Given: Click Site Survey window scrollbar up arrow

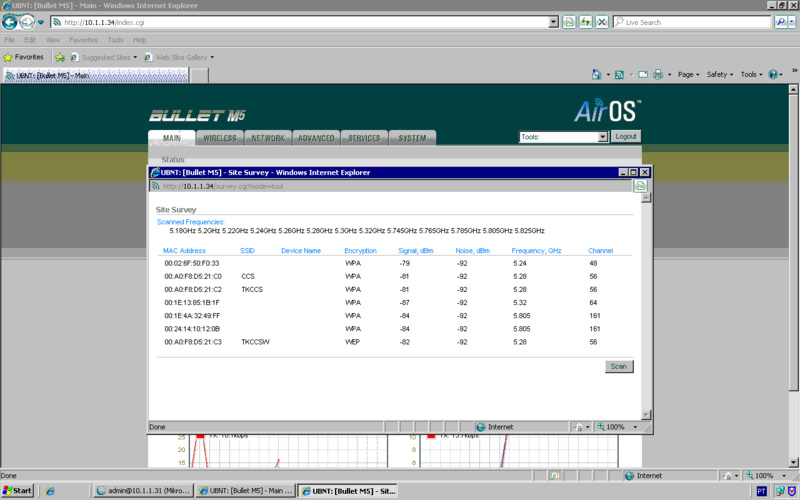Looking at the screenshot, I should (x=646, y=198).
